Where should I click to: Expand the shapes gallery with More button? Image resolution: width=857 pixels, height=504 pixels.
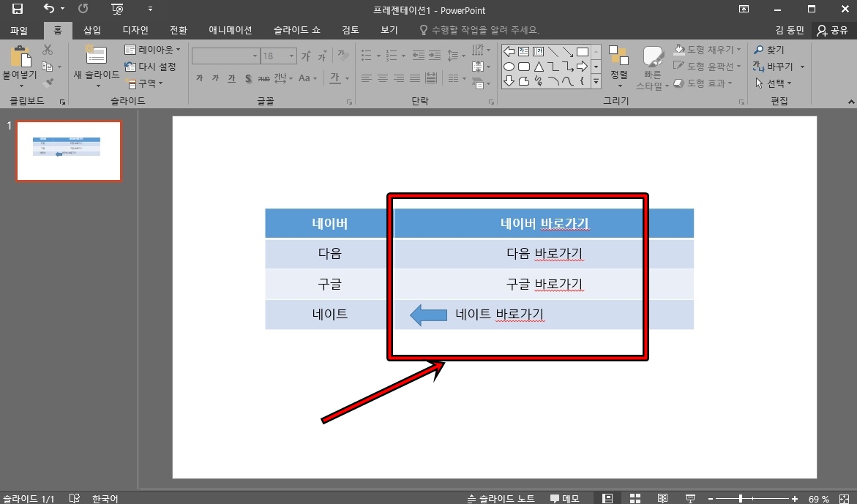pos(596,81)
